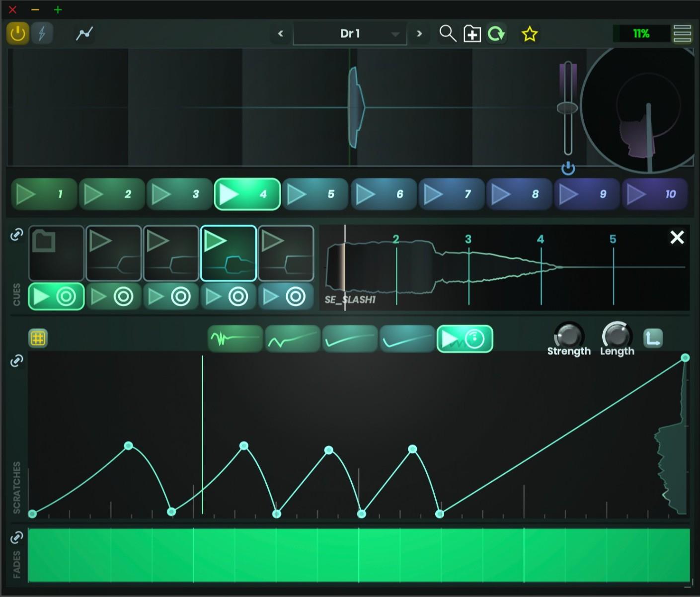Click the lightning performance icon
This screenshot has width=700, height=597.
coord(42,33)
